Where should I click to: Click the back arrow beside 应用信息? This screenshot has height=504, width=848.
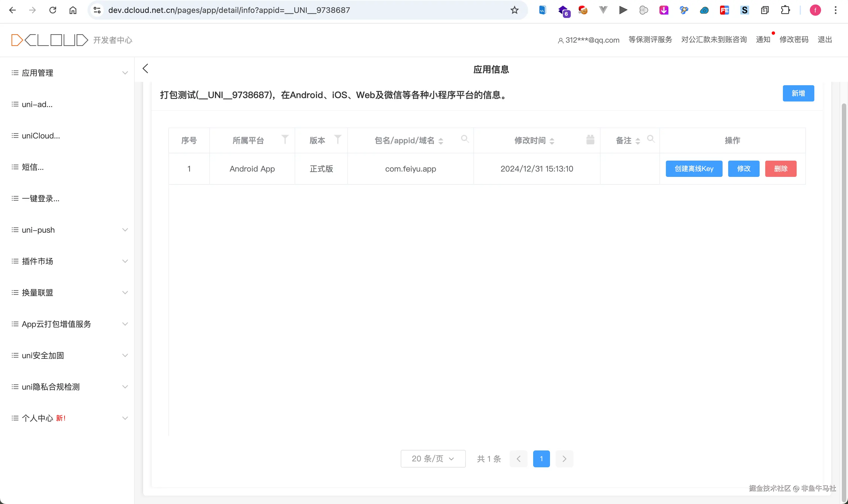145,69
